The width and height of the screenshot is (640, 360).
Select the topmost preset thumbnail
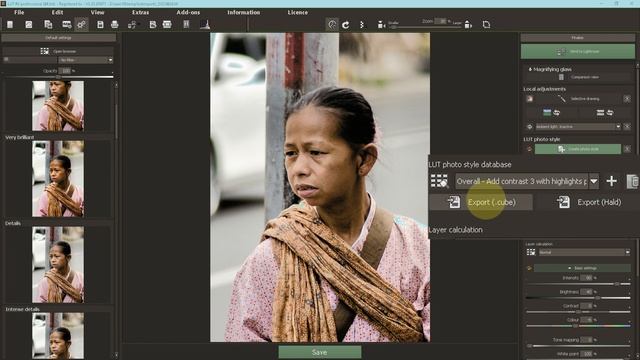[x=58, y=106]
